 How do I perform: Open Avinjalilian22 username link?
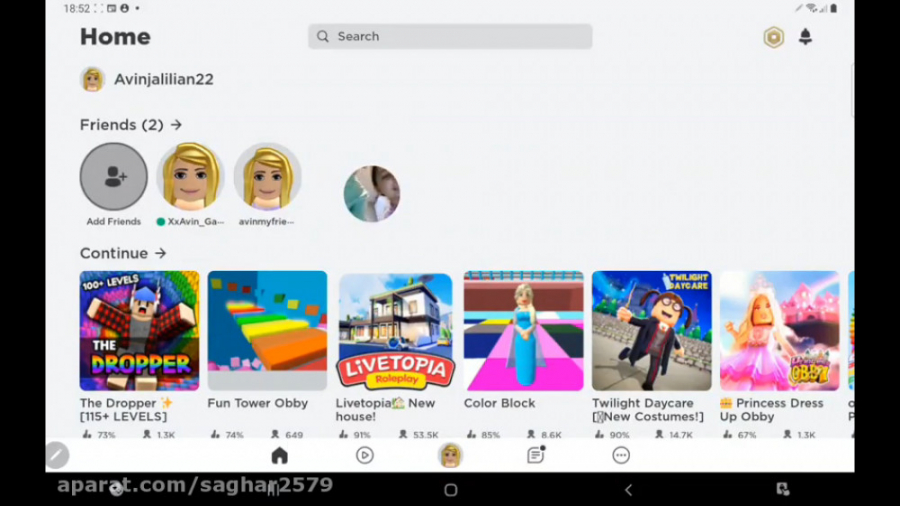[164, 79]
